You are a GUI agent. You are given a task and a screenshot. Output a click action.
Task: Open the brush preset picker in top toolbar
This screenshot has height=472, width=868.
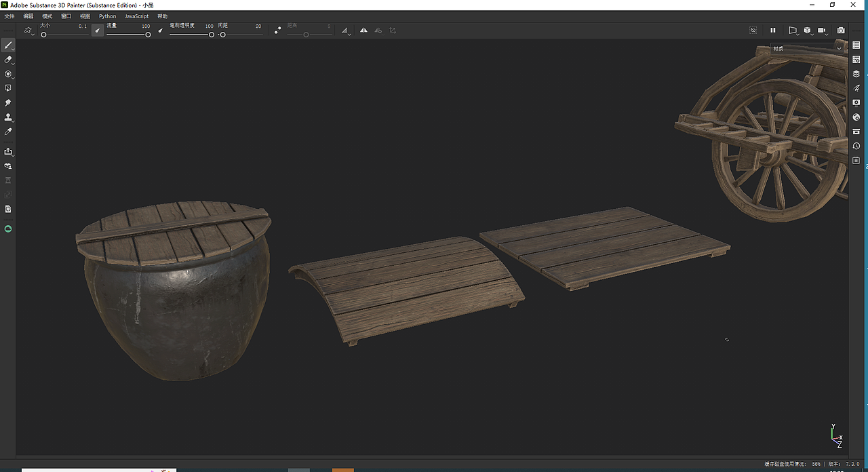pyautogui.click(x=28, y=31)
